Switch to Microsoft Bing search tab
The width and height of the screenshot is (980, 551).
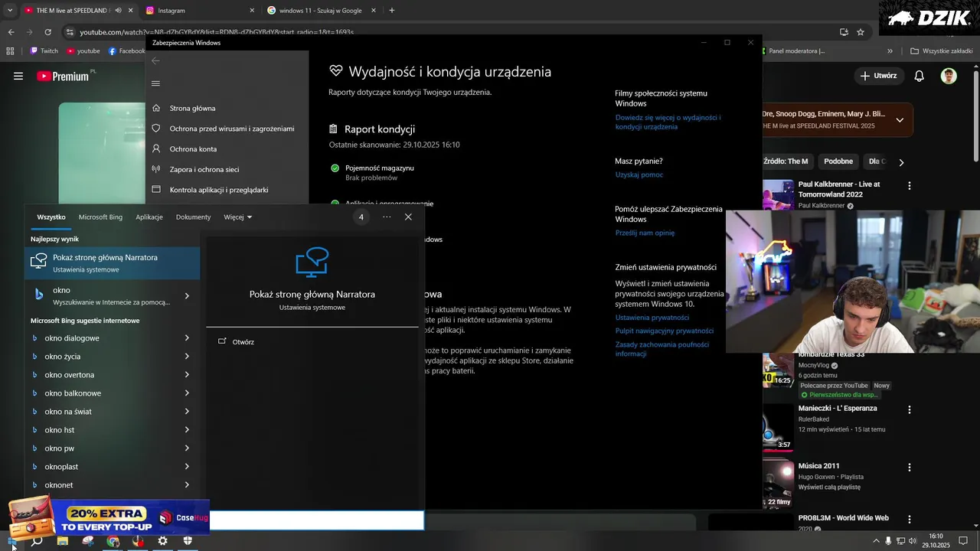(100, 217)
